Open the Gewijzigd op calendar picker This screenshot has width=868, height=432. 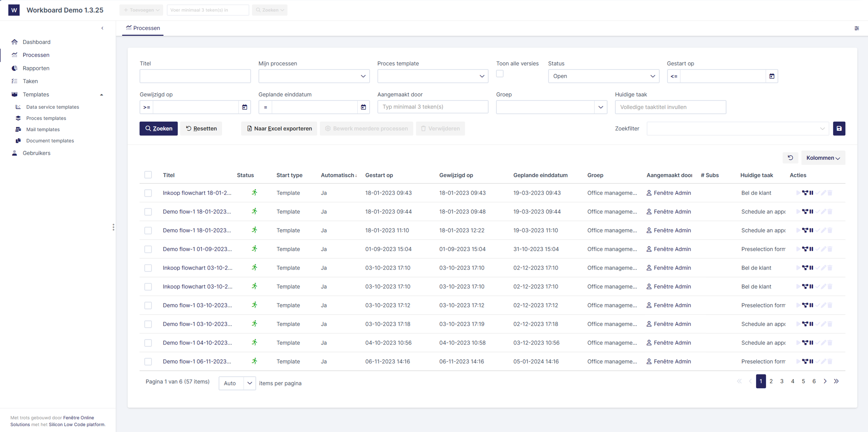(244, 107)
